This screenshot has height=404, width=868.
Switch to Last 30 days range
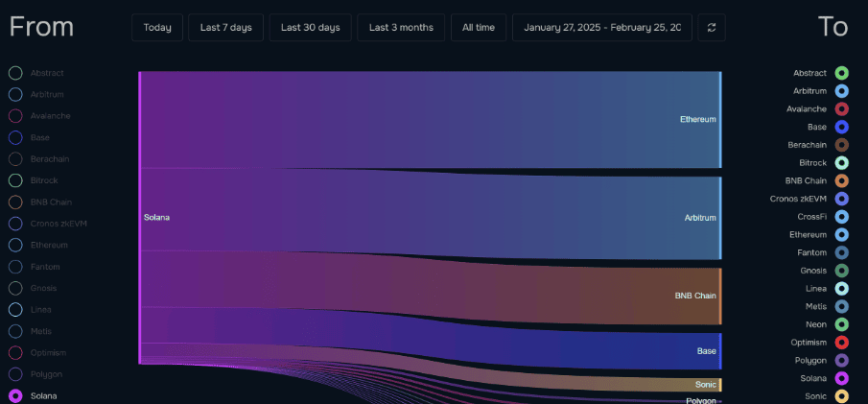310,28
